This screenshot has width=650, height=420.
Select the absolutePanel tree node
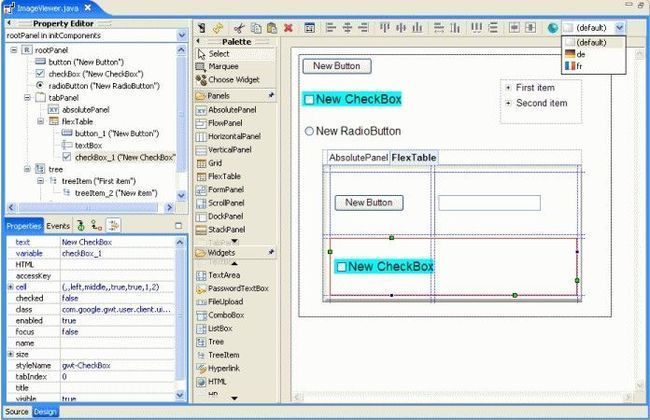click(85, 110)
